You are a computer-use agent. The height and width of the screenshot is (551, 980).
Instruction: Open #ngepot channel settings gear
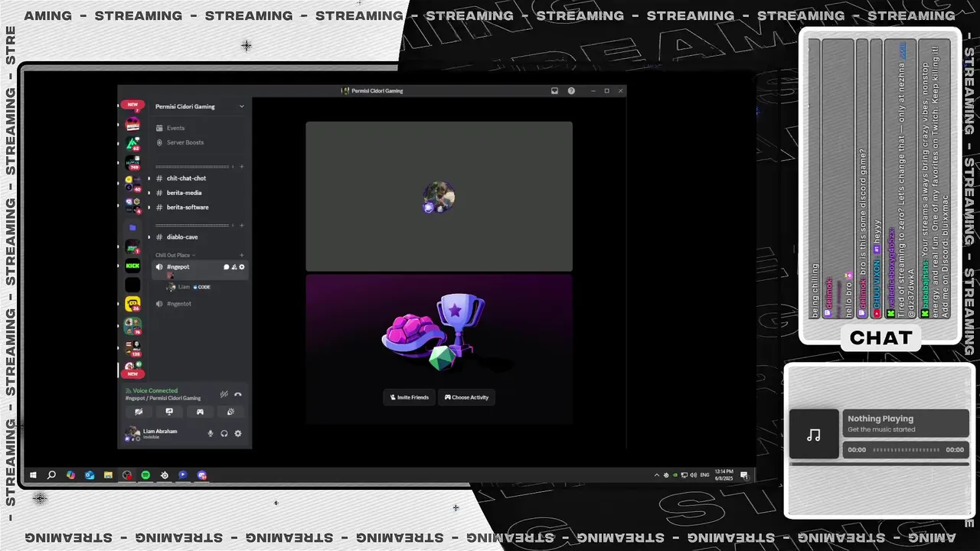(242, 267)
